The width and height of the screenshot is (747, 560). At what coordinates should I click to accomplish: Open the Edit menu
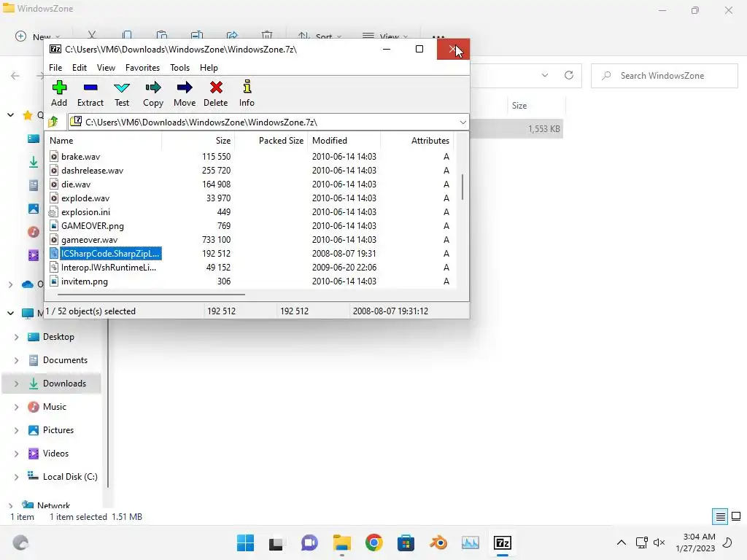[79, 68]
